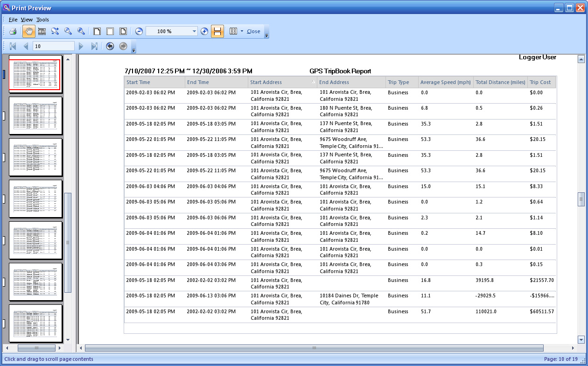The width and height of the screenshot is (588, 366).
Task: Select the zoom in magnifier tool
Action: (x=81, y=31)
